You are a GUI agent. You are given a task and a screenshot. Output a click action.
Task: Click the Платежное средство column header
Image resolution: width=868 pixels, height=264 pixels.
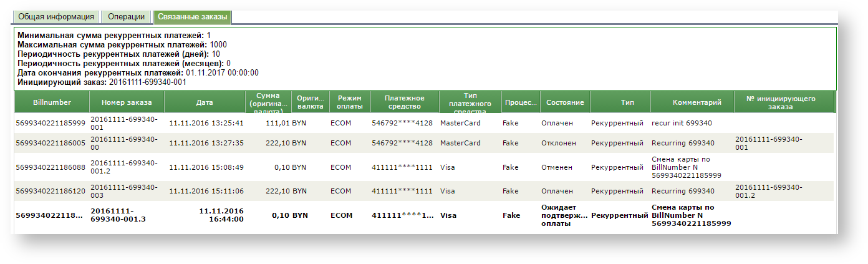click(405, 102)
